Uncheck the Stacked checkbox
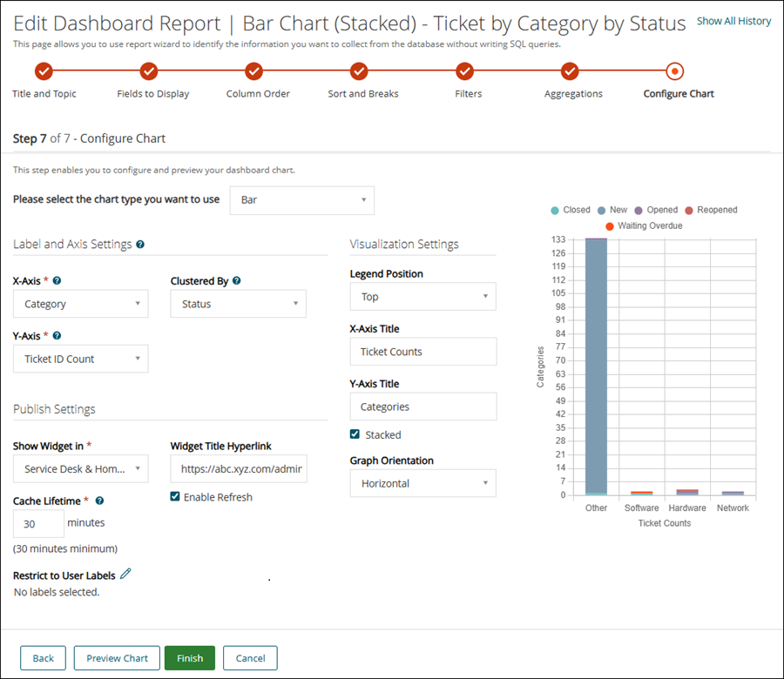This screenshot has width=784, height=679. point(355,434)
